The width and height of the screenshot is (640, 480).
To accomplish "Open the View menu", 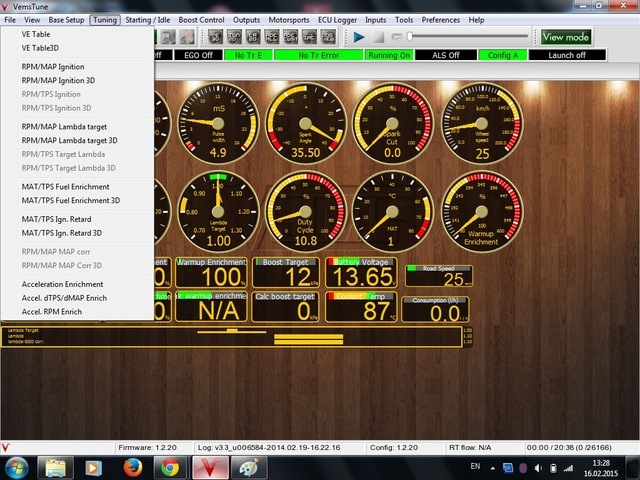I will click(x=32, y=20).
